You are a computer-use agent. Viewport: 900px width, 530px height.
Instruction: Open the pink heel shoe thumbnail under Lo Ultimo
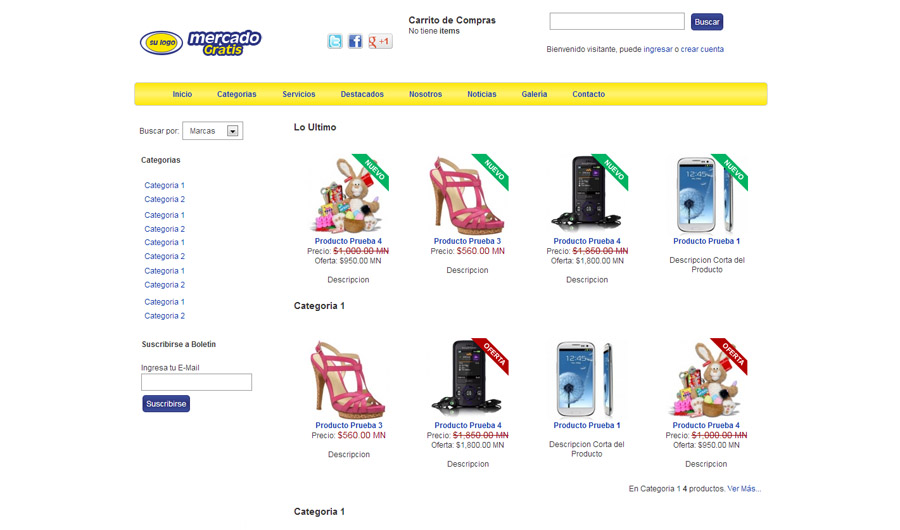(x=467, y=195)
